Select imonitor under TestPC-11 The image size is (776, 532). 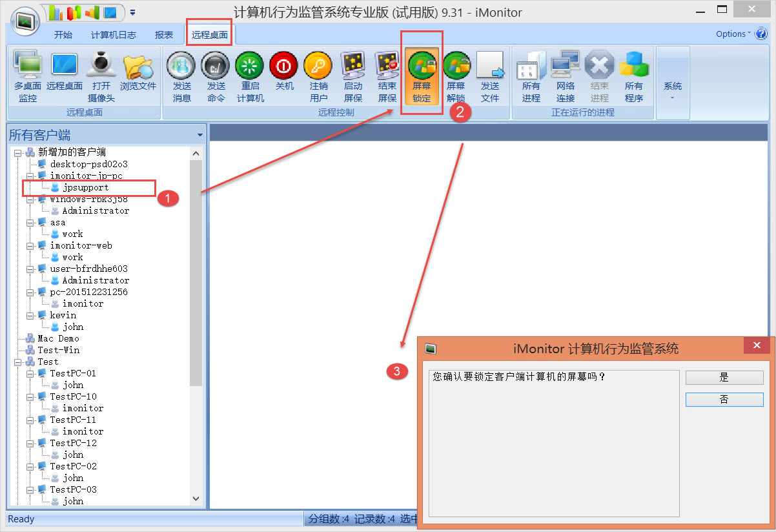(83, 431)
